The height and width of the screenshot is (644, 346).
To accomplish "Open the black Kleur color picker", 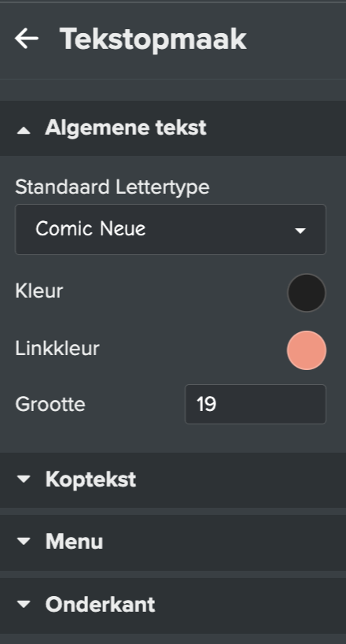I will pos(307,293).
